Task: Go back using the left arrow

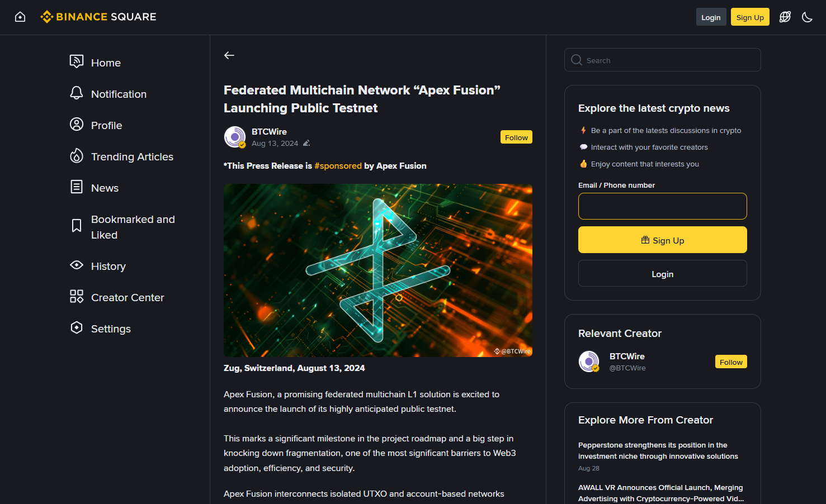Action: tap(229, 55)
